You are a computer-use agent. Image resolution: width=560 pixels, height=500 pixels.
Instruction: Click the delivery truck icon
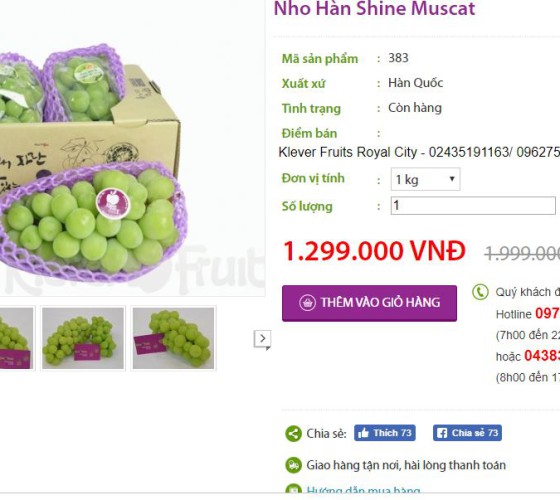click(294, 465)
